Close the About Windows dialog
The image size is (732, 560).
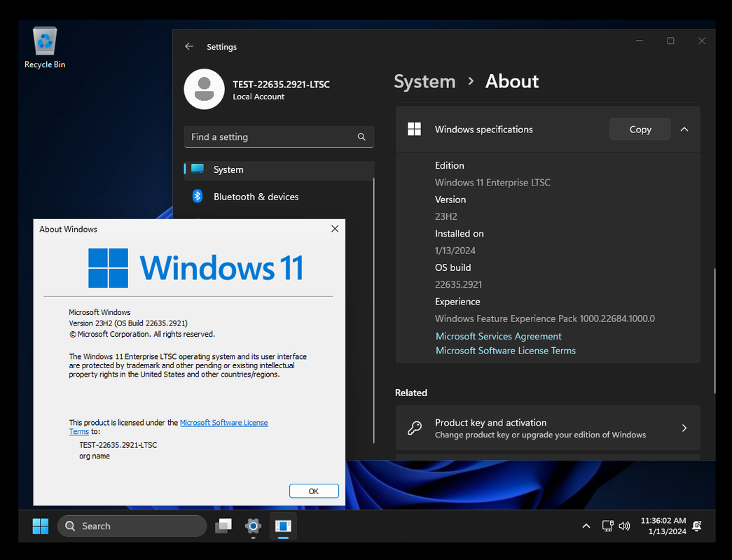(x=335, y=229)
